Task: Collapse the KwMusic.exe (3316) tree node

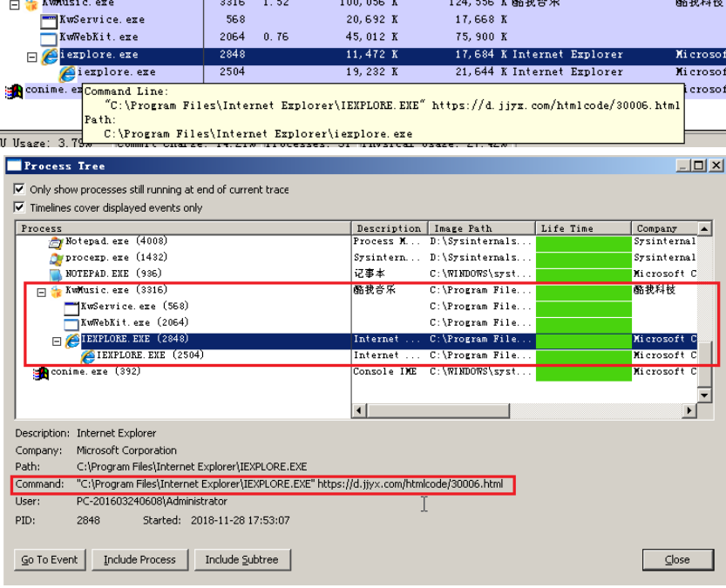Action: click(x=41, y=293)
